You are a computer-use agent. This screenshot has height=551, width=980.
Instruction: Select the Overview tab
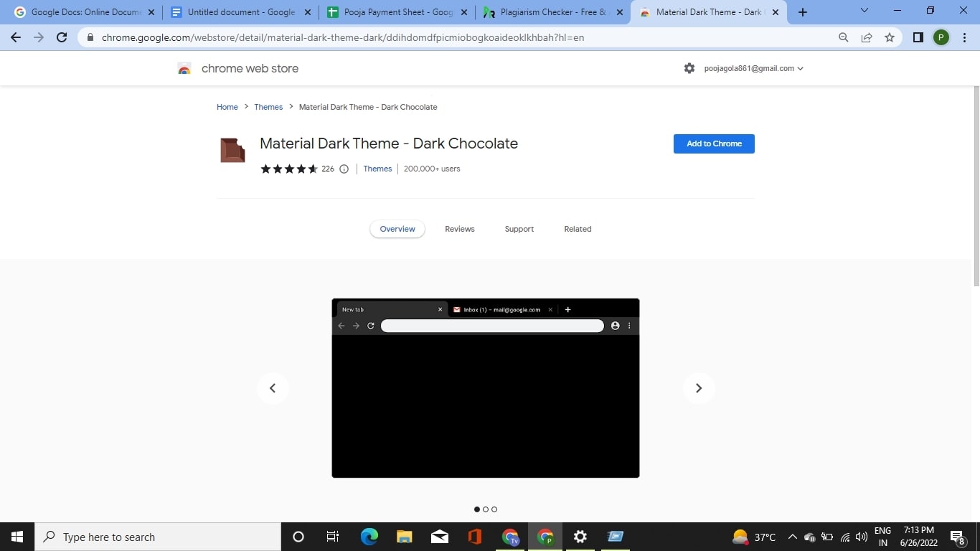pos(397,229)
